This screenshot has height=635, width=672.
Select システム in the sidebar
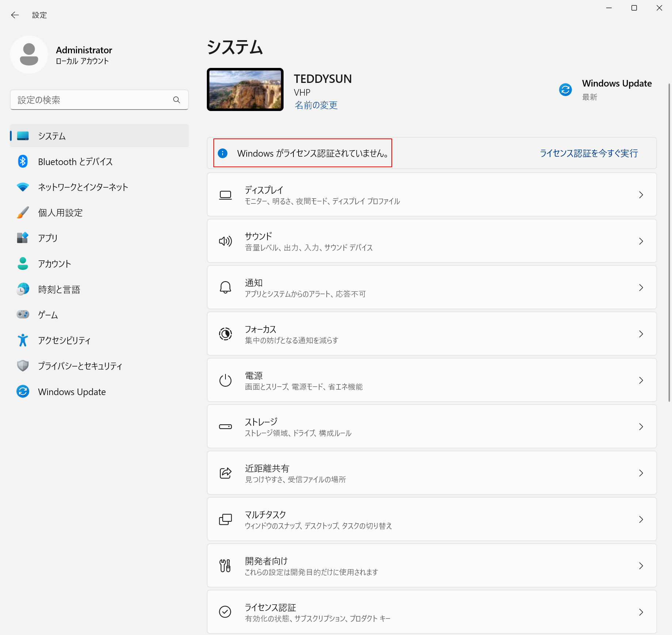tap(99, 136)
